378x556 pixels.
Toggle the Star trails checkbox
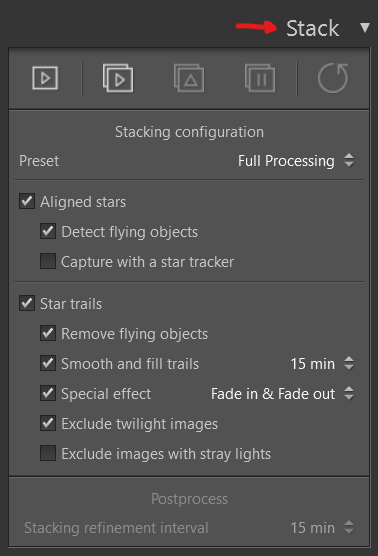click(x=27, y=303)
